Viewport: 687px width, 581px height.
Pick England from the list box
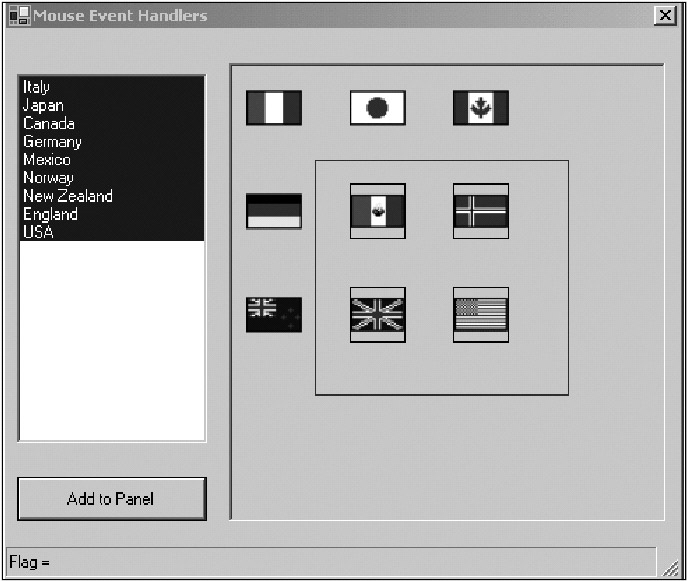pyautogui.click(x=50, y=214)
